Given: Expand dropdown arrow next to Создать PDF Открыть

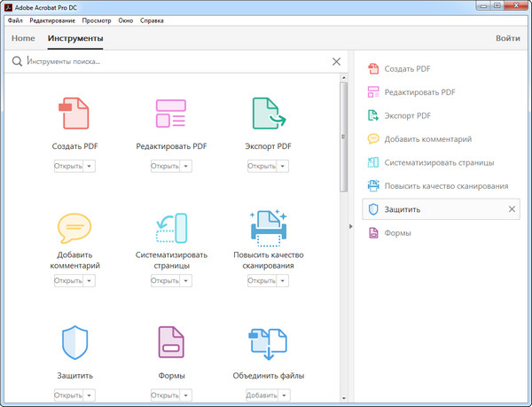Looking at the screenshot, I should [x=90, y=166].
